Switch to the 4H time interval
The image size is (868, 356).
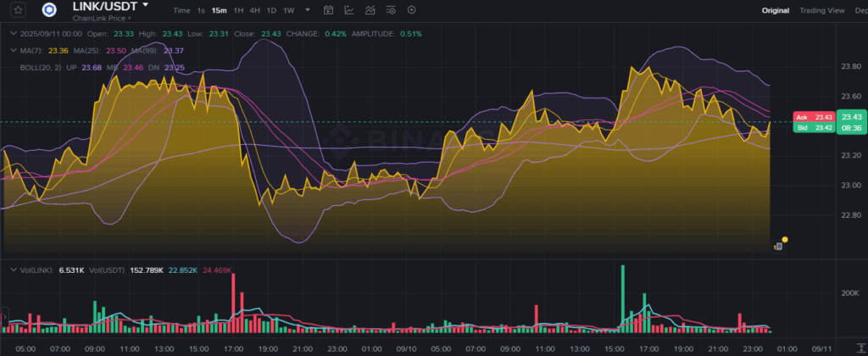(254, 10)
